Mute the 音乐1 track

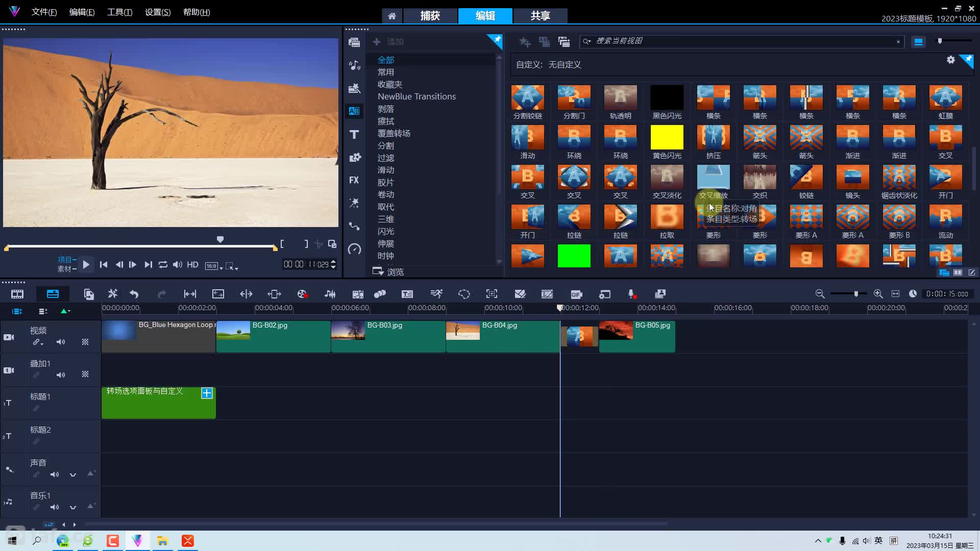tap(55, 507)
